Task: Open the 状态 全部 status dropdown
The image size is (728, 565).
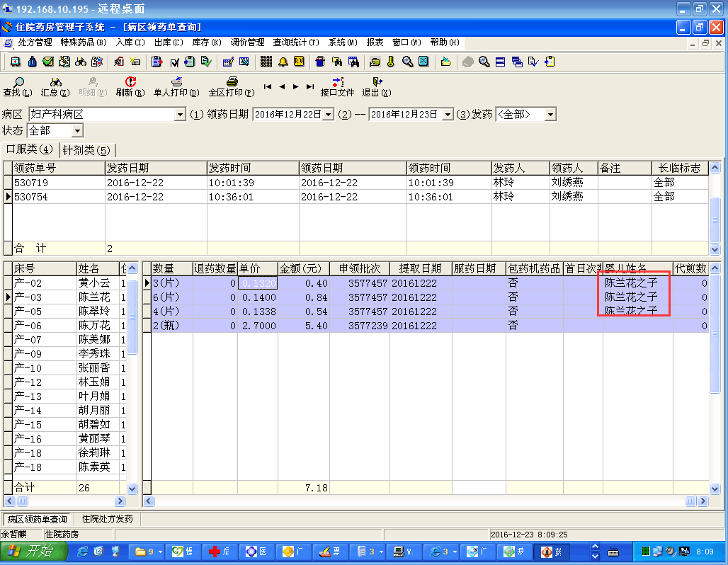Action: click(x=77, y=131)
